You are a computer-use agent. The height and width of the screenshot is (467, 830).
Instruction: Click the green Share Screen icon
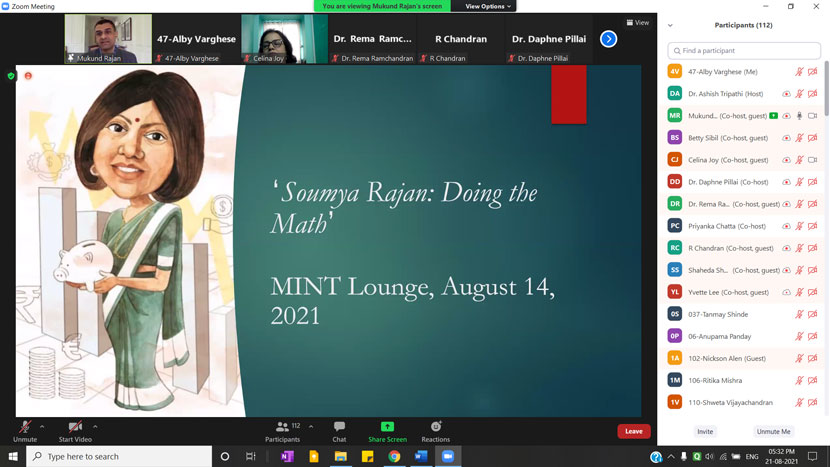(x=387, y=426)
